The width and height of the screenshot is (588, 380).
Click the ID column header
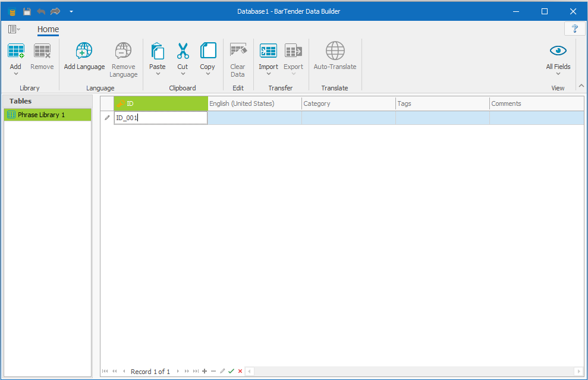click(x=161, y=103)
